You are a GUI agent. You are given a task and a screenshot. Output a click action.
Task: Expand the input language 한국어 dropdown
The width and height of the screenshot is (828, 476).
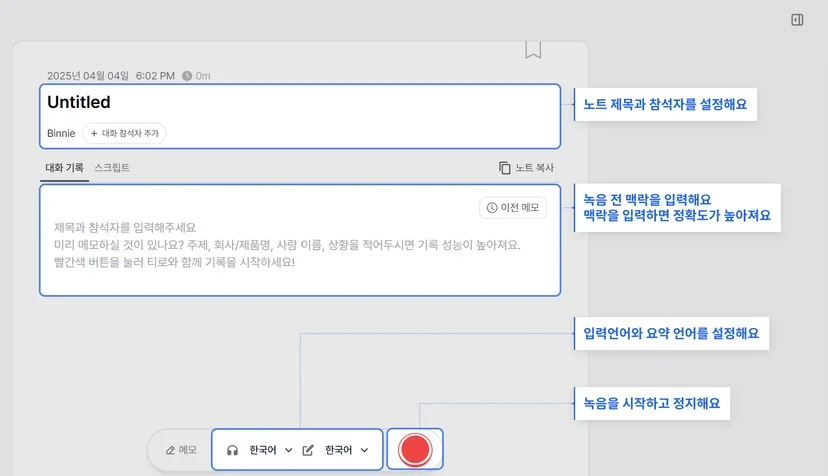tap(270, 450)
